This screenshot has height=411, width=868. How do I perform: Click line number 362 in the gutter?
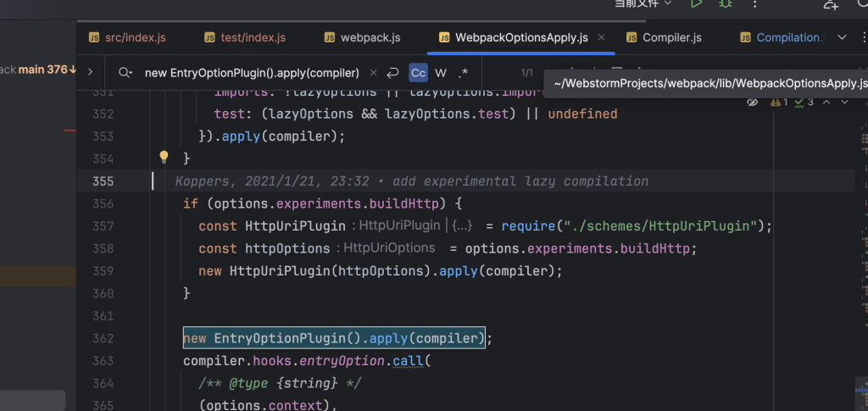point(103,338)
